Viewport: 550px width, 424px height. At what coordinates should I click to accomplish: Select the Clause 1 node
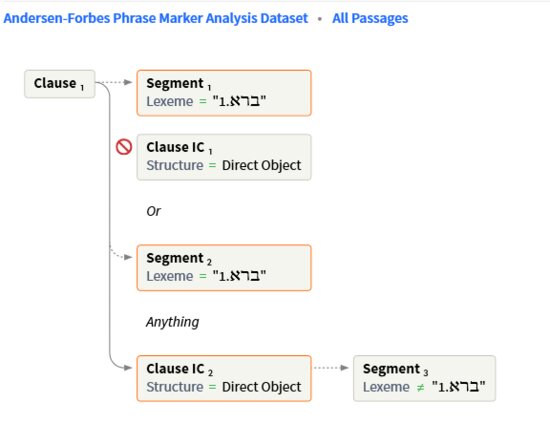point(60,84)
